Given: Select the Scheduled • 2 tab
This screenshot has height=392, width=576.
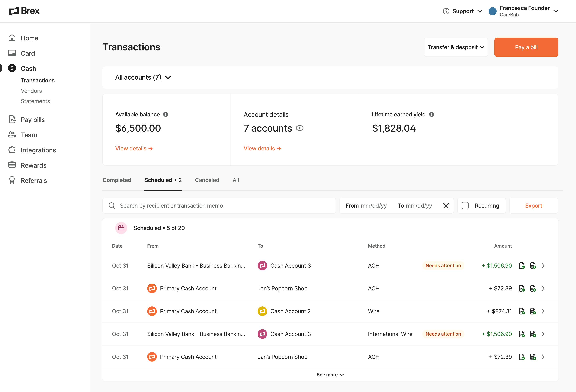Looking at the screenshot, I should 163,180.
